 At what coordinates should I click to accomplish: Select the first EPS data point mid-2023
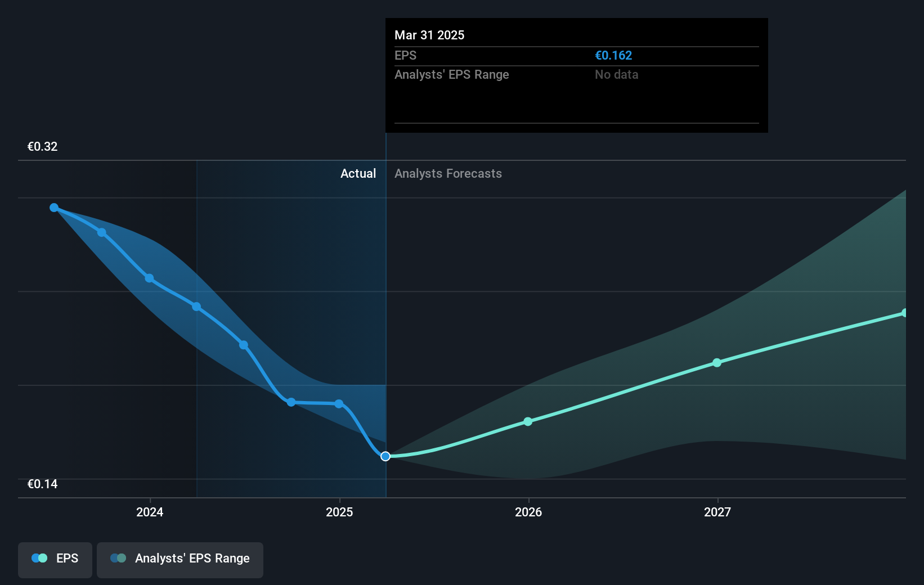click(54, 208)
